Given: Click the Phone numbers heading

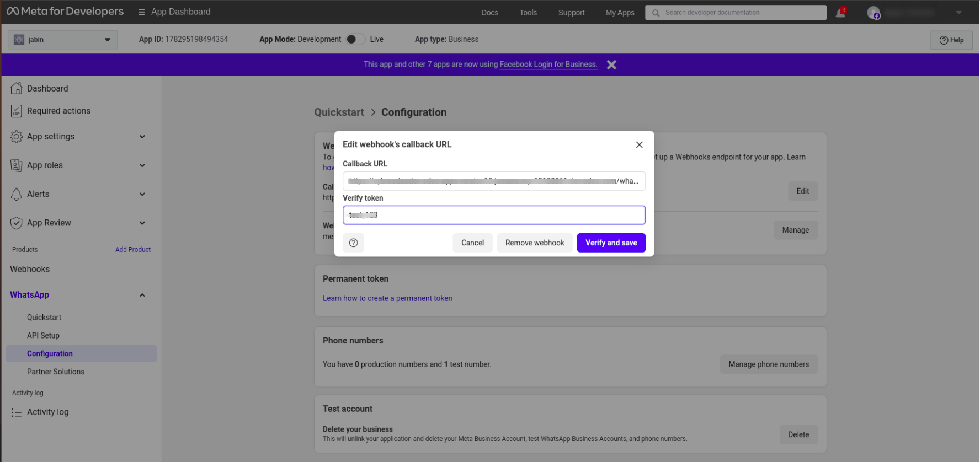Looking at the screenshot, I should 353,341.
